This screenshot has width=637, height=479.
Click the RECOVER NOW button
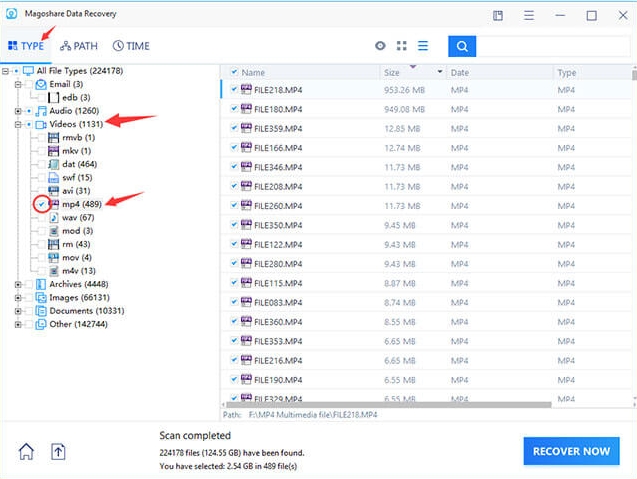(x=571, y=451)
